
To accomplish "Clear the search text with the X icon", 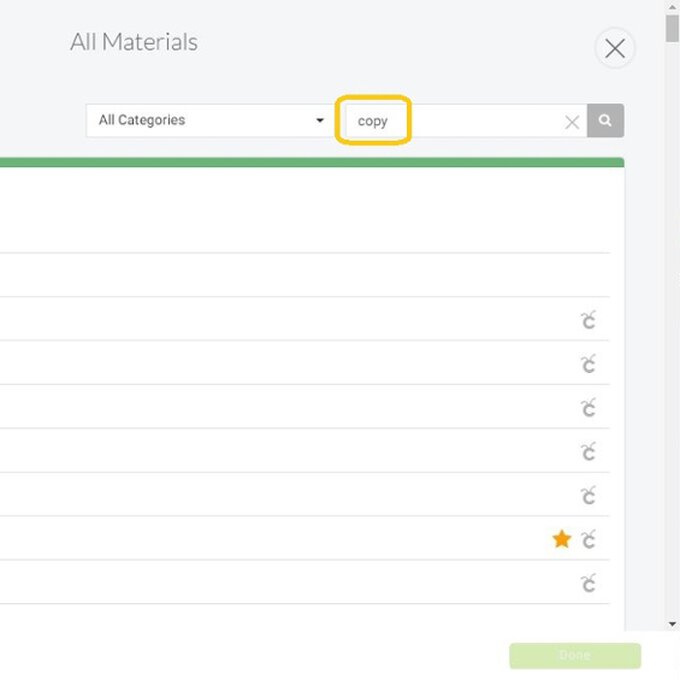I will click(x=572, y=122).
